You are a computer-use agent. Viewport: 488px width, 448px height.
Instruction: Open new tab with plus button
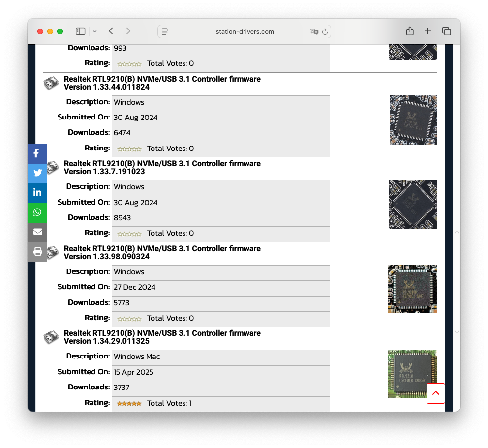[x=428, y=31]
